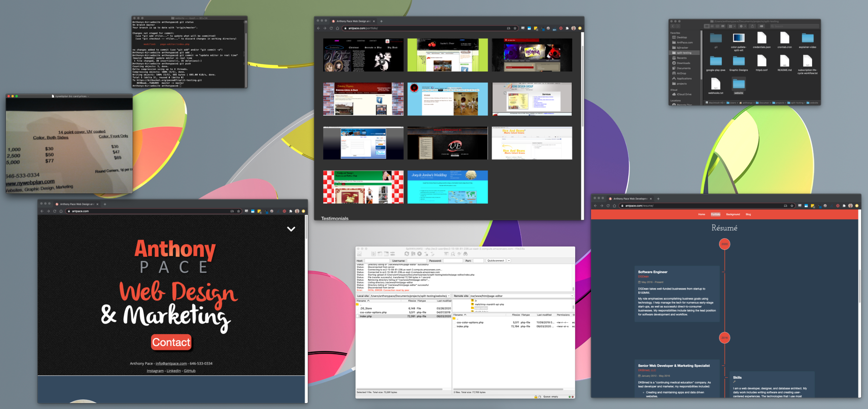Select index.php in the FileZilla local file list
The height and width of the screenshot is (409, 868).
point(404,316)
